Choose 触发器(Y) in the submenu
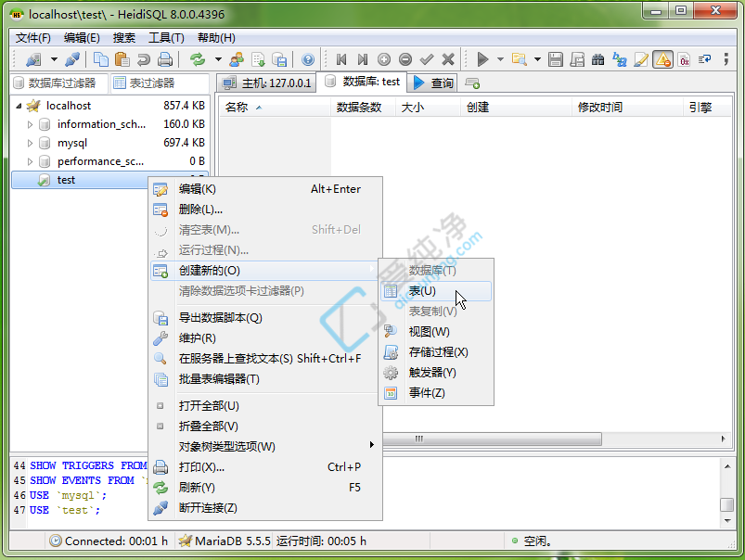This screenshot has width=745, height=560. tap(436, 373)
